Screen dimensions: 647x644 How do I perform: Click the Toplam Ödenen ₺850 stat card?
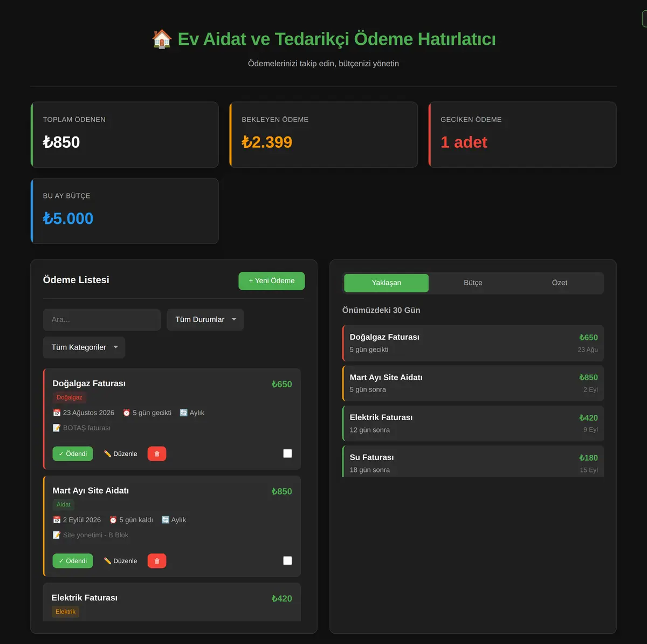(x=125, y=135)
